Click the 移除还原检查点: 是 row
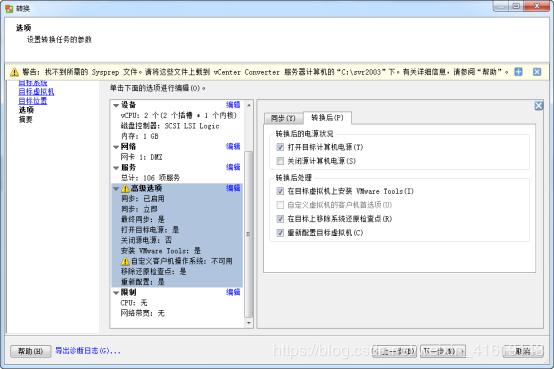554x369 pixels. coord(154,272)
